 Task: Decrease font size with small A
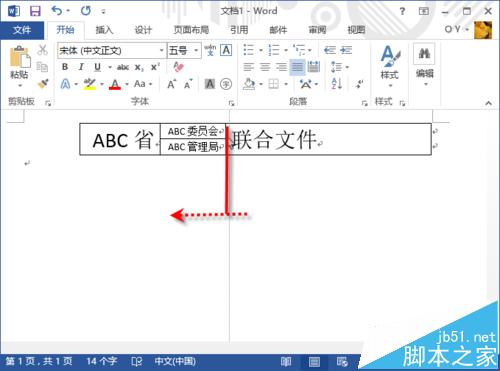tap(188, 84)
